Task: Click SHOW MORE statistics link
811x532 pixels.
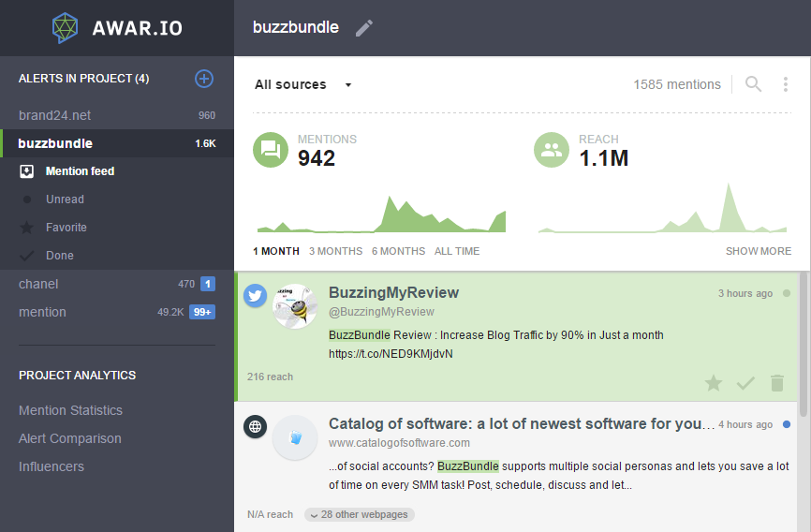Action: [x=759, y=251]
